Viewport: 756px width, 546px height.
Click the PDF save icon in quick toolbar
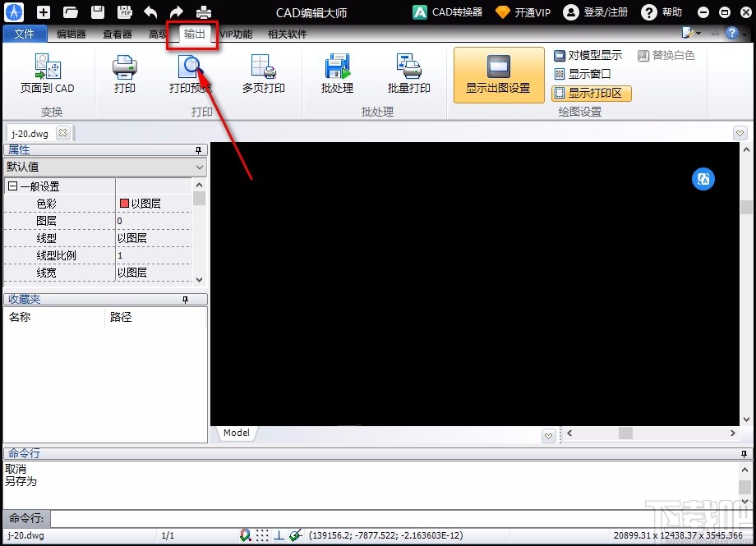(x=125, y=12)
